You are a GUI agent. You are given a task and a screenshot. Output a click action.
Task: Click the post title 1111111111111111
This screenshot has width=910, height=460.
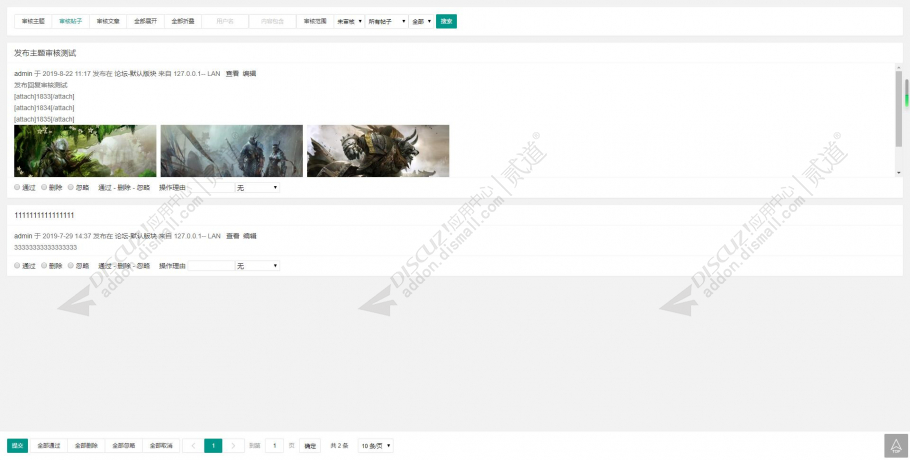click(x=44, y=215)
